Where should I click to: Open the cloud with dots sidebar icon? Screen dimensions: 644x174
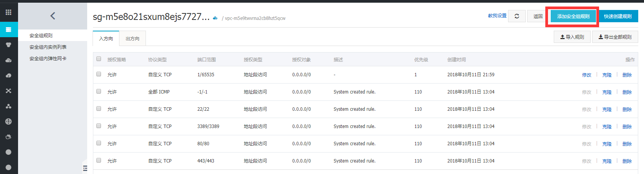tap(8, 60)
